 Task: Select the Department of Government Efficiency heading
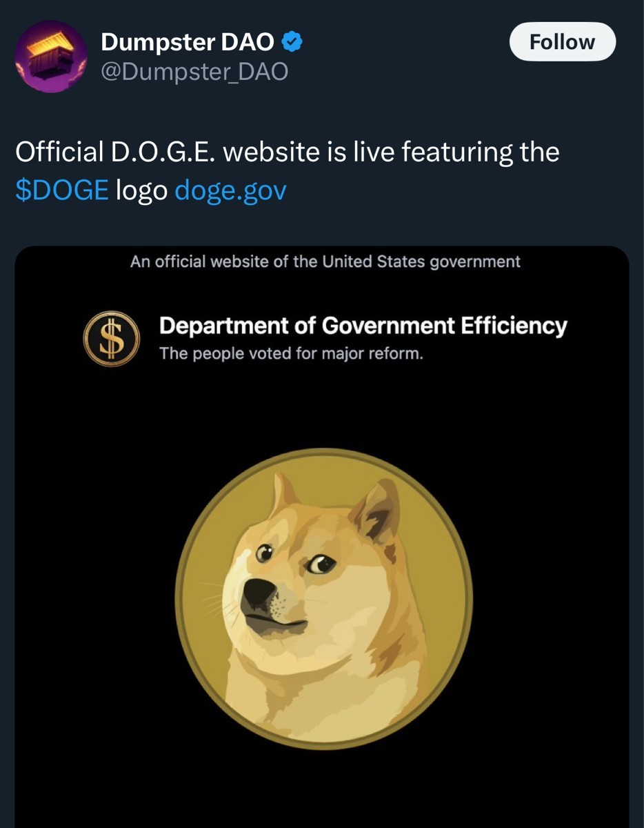363,325
